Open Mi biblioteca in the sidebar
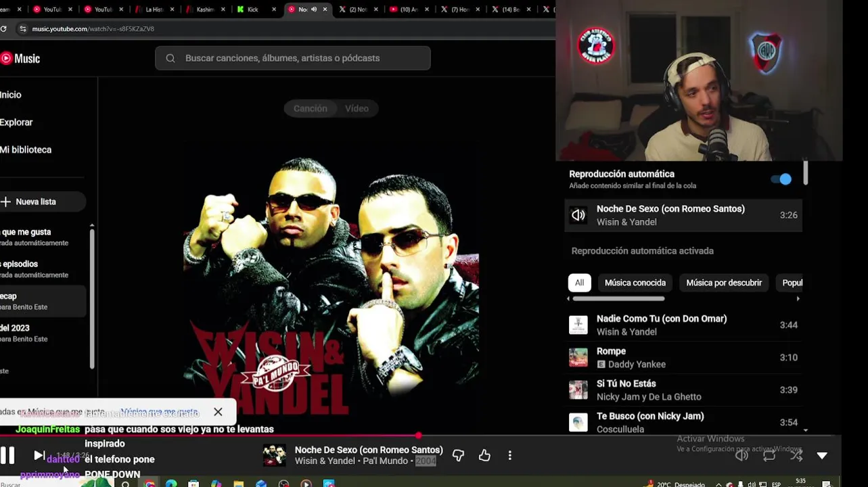This screenshot has width=868, height=487. 26,149
